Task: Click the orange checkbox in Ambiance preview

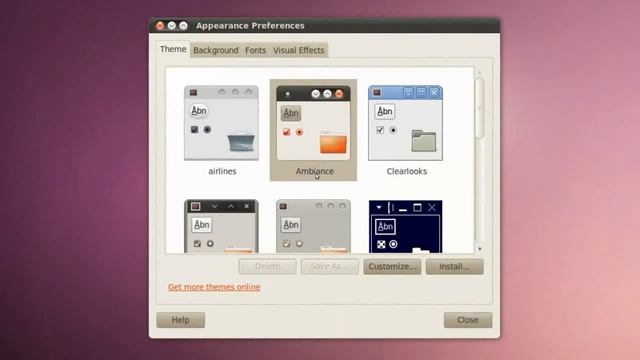Action: pos(287,132)
